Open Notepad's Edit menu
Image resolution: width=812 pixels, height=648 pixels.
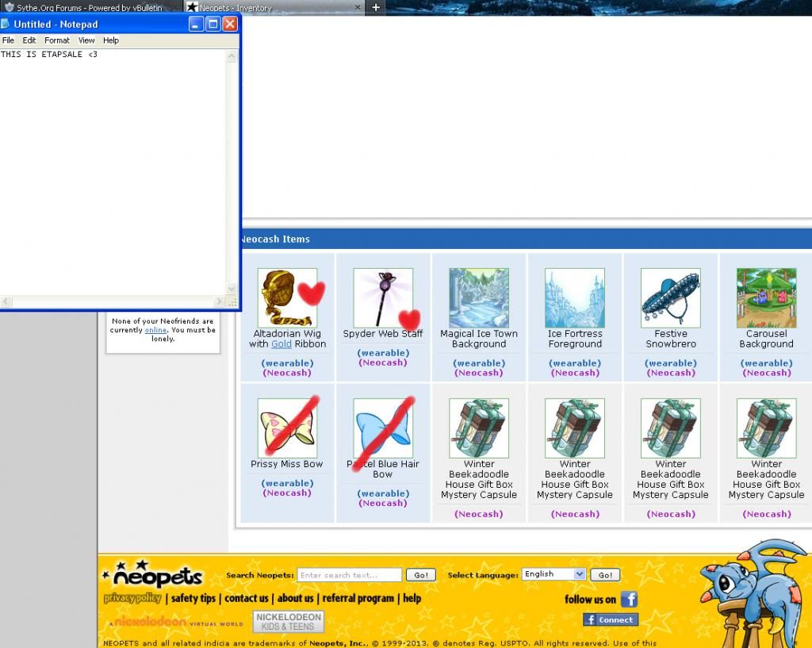click(x=29, y=40)
